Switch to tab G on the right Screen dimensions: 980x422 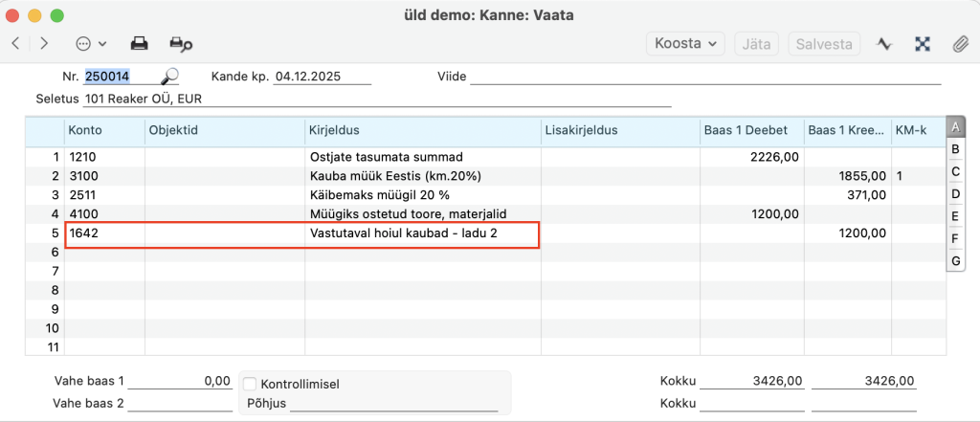point(954,260)
